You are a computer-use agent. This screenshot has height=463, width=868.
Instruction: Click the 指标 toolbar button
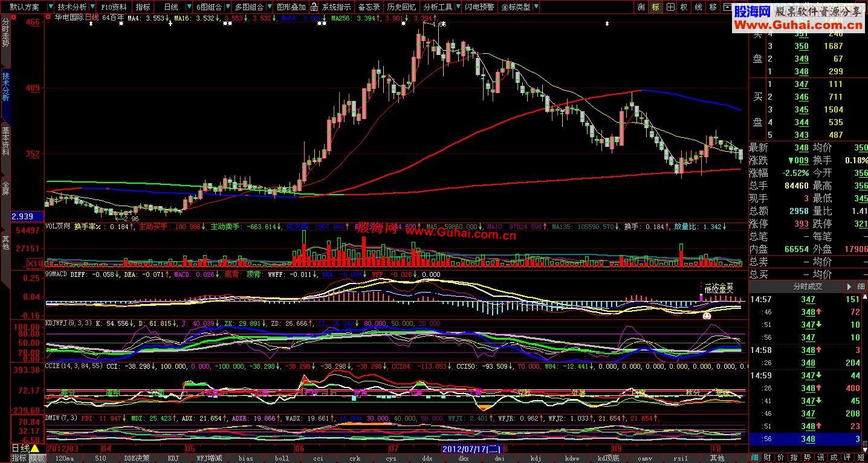143,7
